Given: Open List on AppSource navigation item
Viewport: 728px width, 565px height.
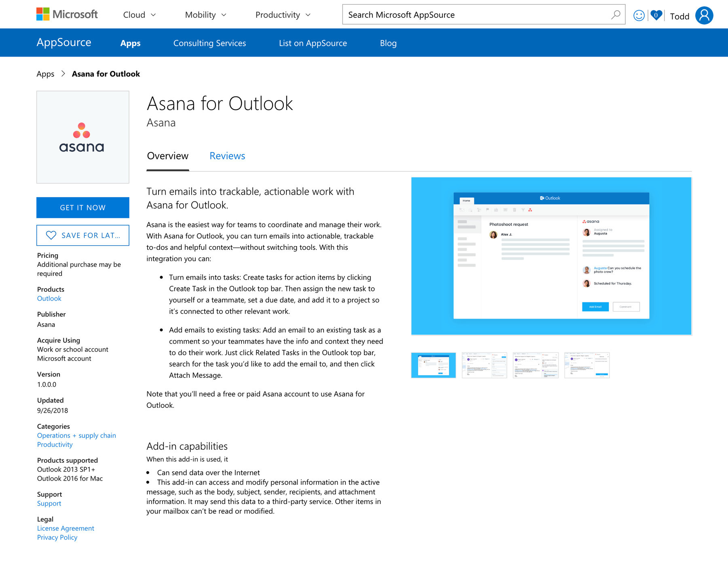Looking at the screenshot, I should pos(313,43).
